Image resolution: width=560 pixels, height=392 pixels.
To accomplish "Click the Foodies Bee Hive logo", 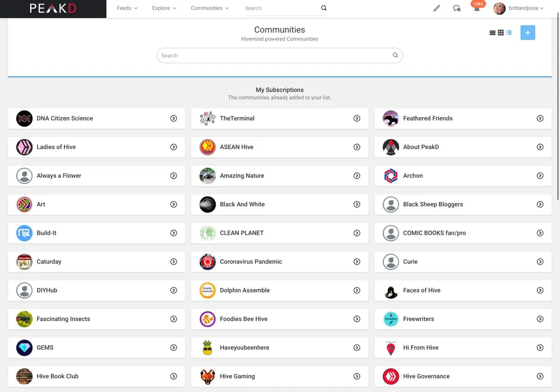I will 208,319.
